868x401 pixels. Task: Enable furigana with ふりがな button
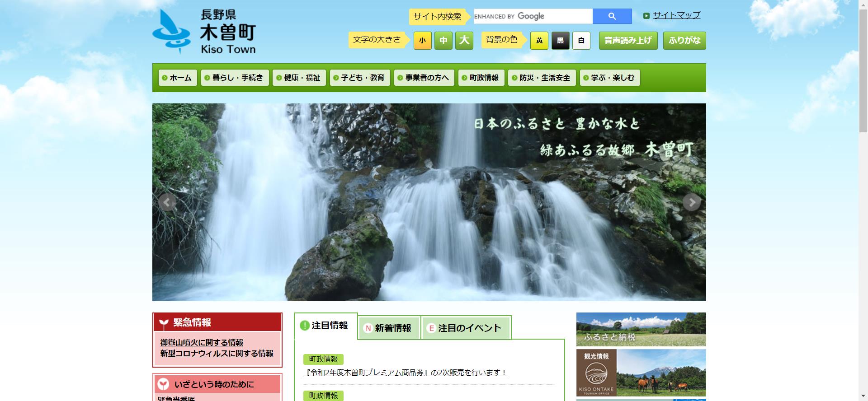point(684,41)
